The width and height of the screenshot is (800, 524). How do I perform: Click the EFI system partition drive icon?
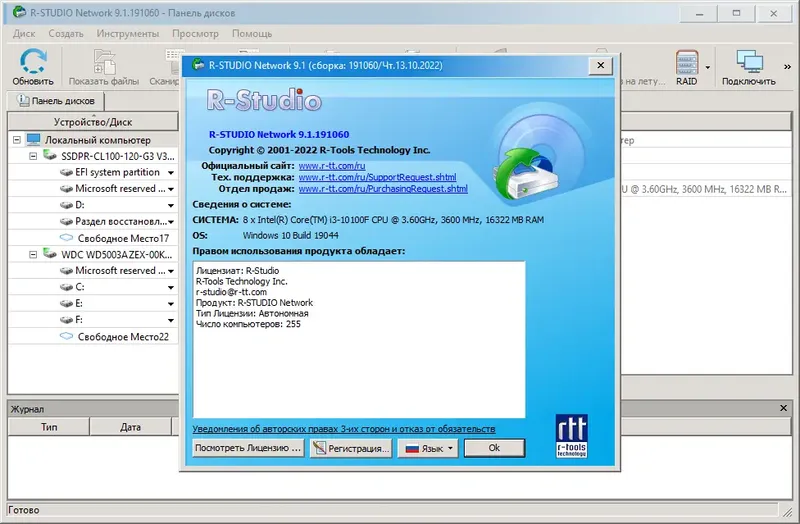(x=66, y=172)
